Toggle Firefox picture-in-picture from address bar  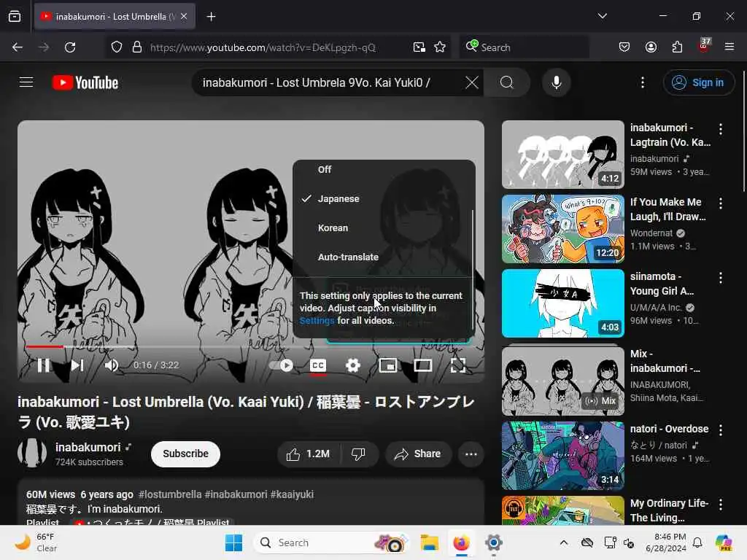tap(419, 47)
